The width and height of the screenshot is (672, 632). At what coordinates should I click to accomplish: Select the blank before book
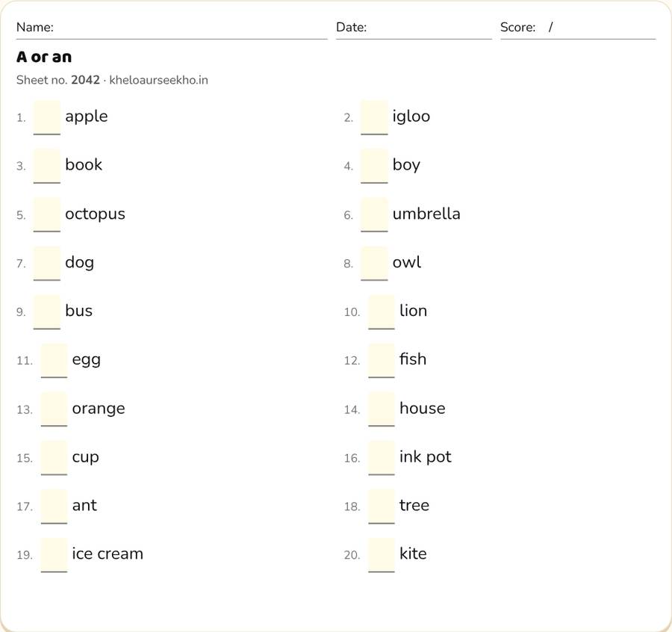(47, 166)
